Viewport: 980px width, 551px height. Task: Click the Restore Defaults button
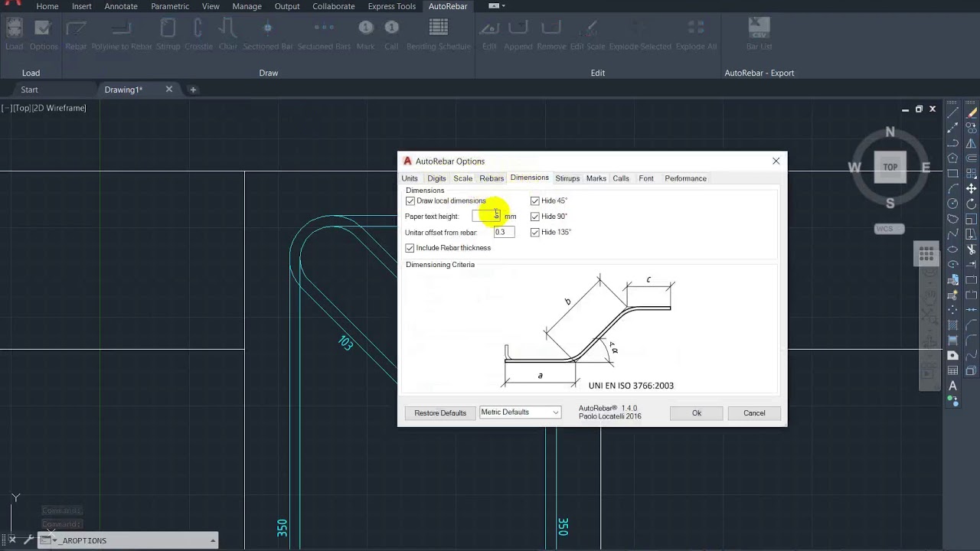pos(440,413)
